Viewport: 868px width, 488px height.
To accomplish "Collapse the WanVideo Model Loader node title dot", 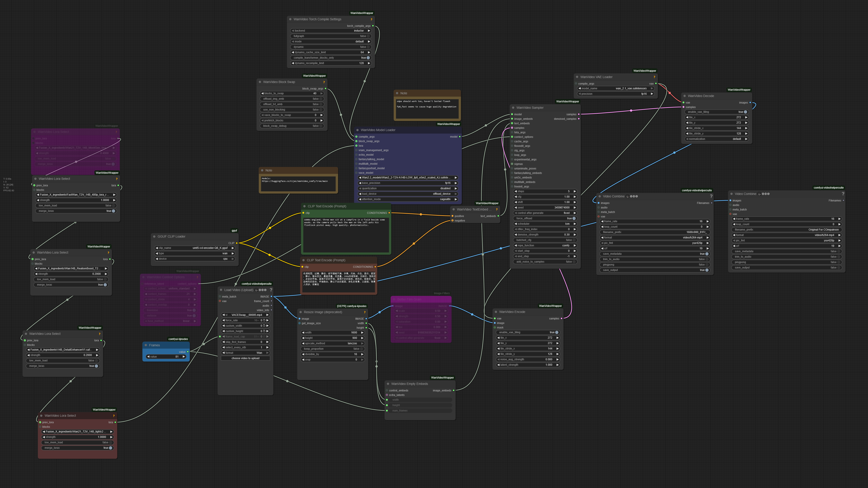I will pos(358,130).
